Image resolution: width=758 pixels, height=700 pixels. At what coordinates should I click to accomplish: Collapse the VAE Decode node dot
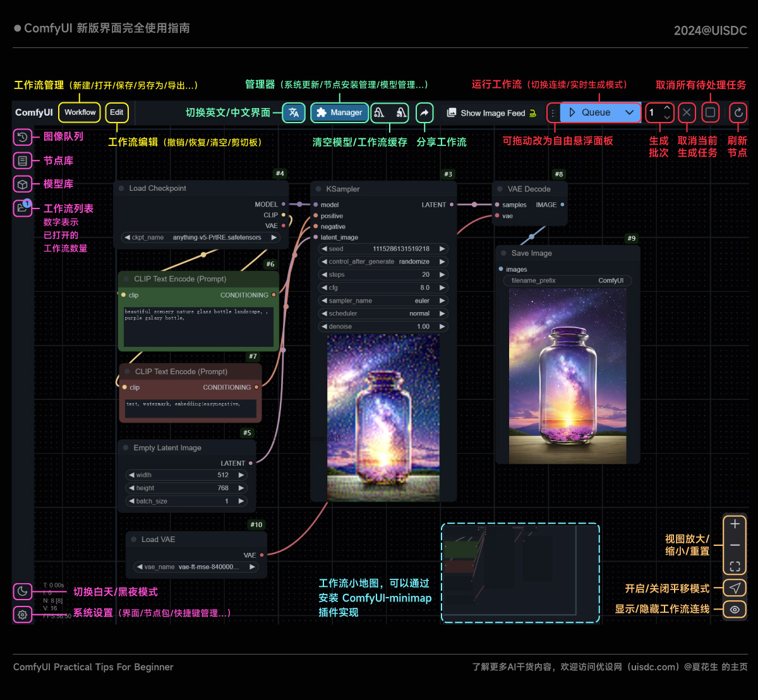pos(500,189)
